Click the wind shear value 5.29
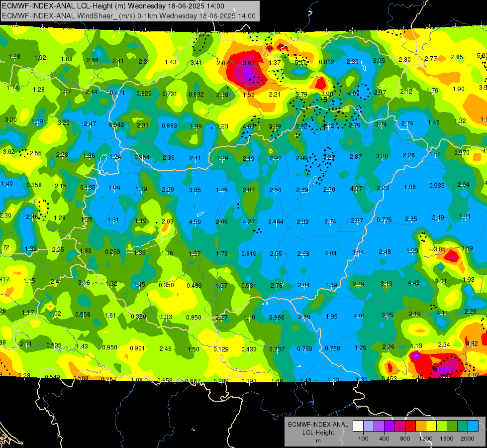The image size is (487, 448). click(x=275, y=126)
